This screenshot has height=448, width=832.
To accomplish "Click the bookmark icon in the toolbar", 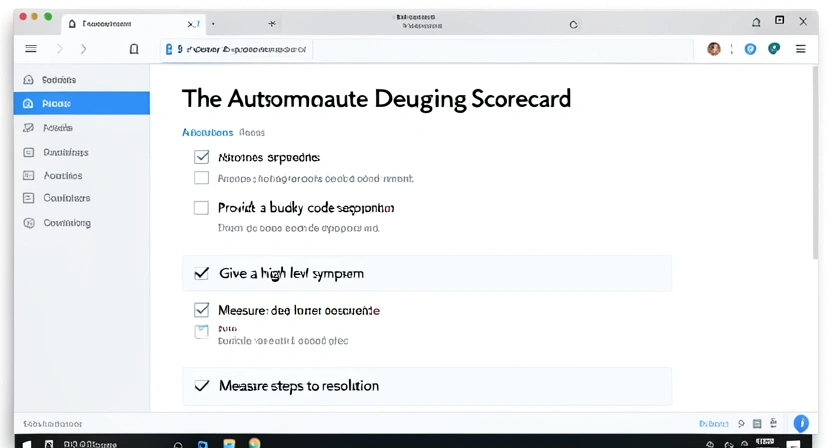I will [x=134, y=49].
